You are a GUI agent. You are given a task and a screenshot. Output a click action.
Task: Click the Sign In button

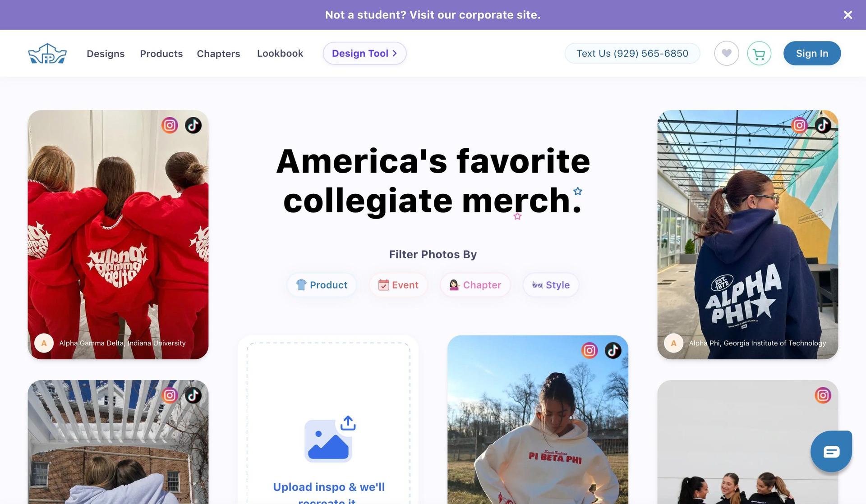pyautogui.click(x=812, y=53)
